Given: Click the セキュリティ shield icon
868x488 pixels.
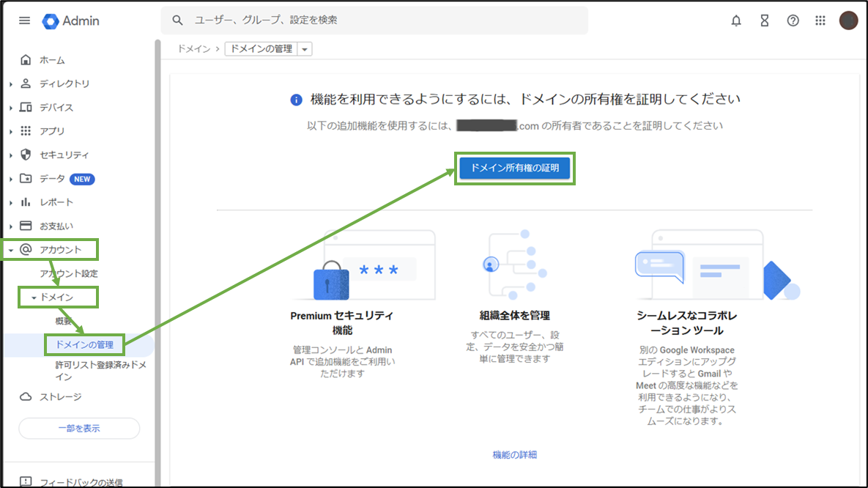Looking at the screenshot, I should coord(26,155).
